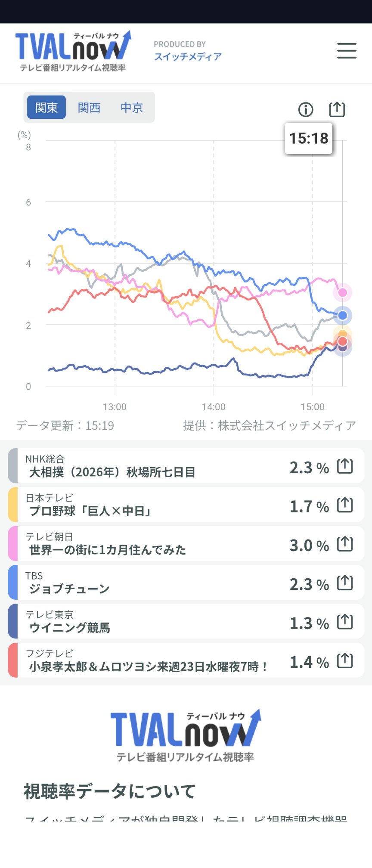Open the スイッチメディア producer link
This screenshot has width=372, height=868.
[x=188, y=56]
